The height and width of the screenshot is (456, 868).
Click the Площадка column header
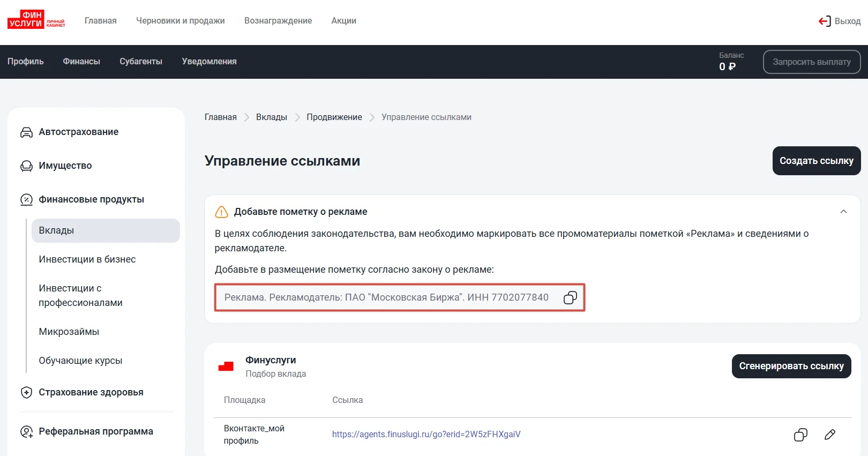244,400
